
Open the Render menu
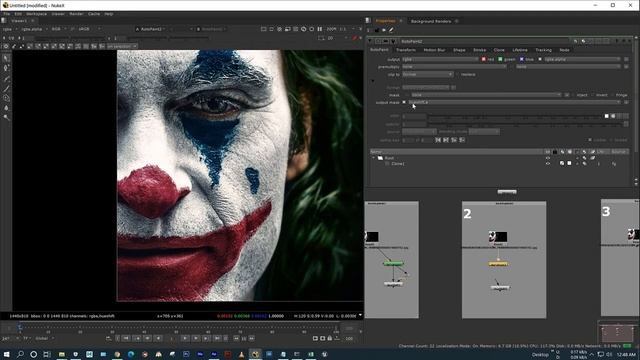[76, 14]
